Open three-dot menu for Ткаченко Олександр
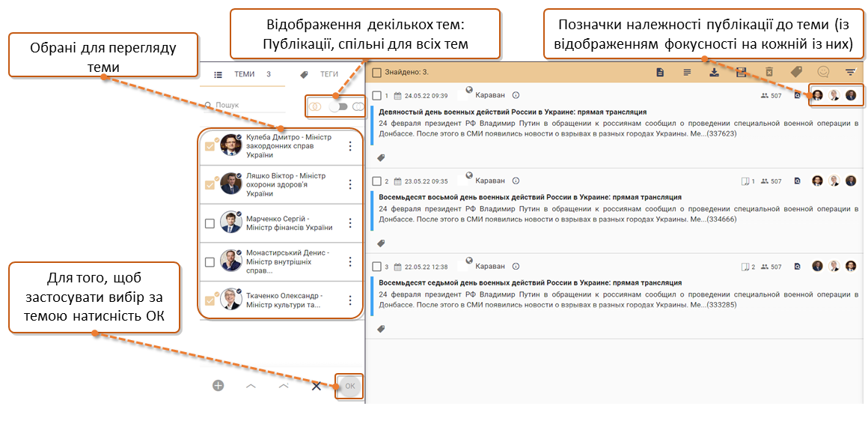 (349, 300)
